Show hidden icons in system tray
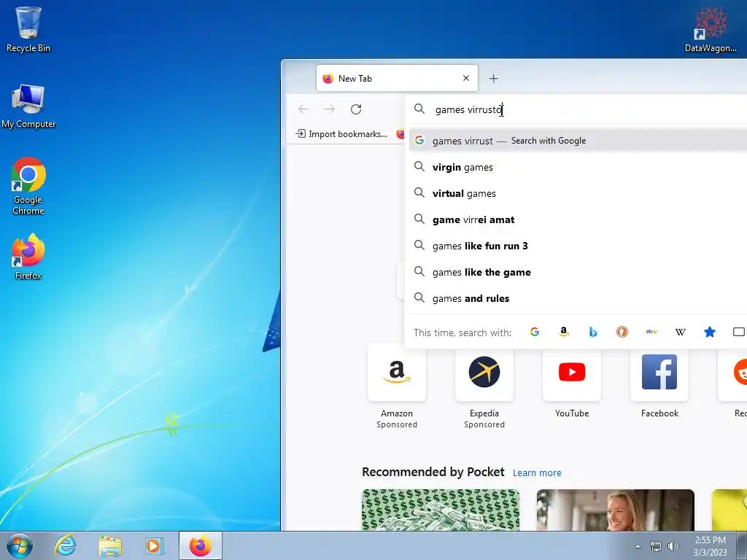 point(638,546)
